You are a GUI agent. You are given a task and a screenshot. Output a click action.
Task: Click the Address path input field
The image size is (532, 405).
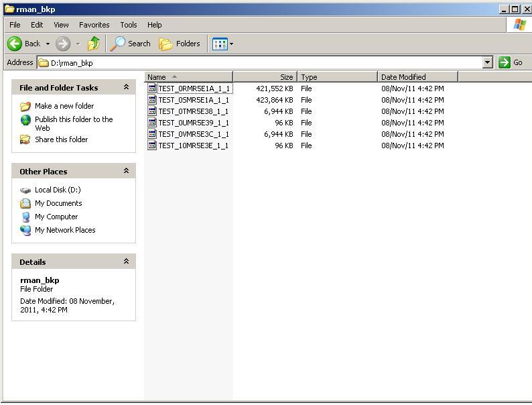(x=261, y=62)
